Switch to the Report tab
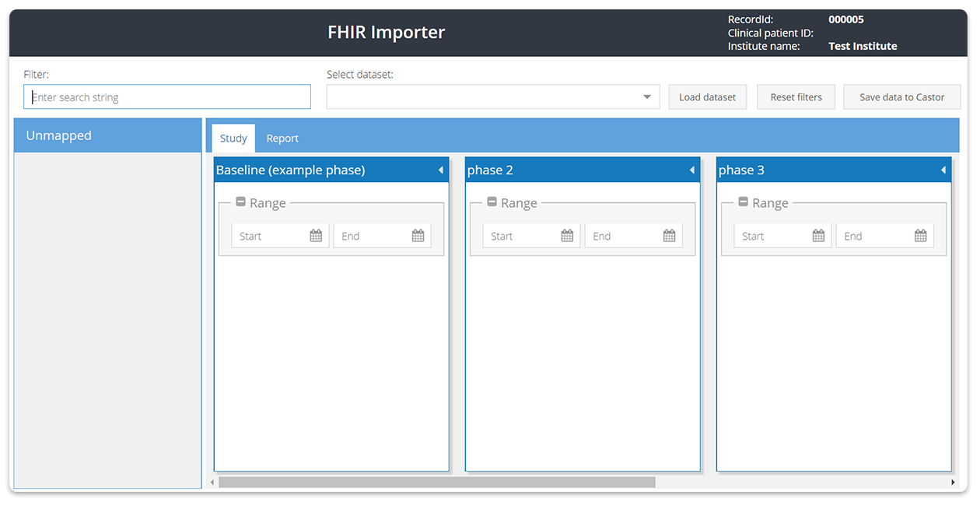Viewport: 980px width, 516px height. 282,138
